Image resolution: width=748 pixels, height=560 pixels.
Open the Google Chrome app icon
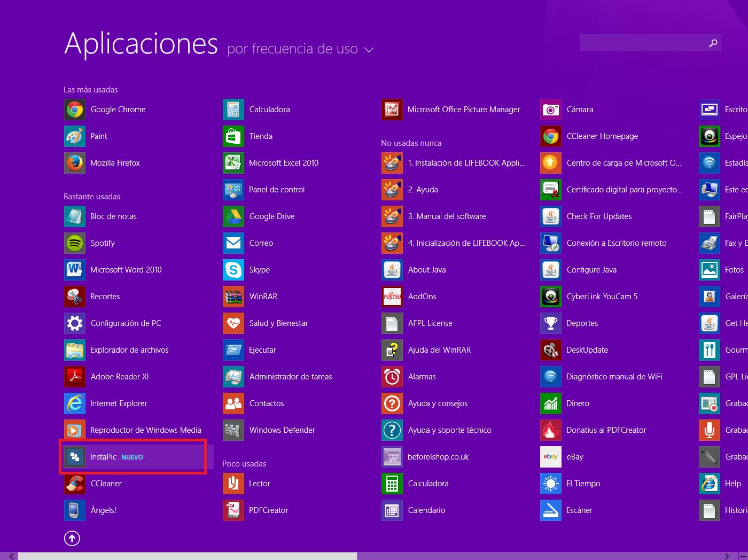coord(75,110)
